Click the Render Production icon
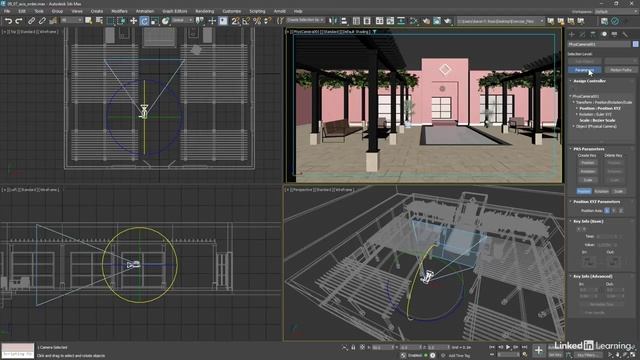The image size is (640, 360). point(448,21)
